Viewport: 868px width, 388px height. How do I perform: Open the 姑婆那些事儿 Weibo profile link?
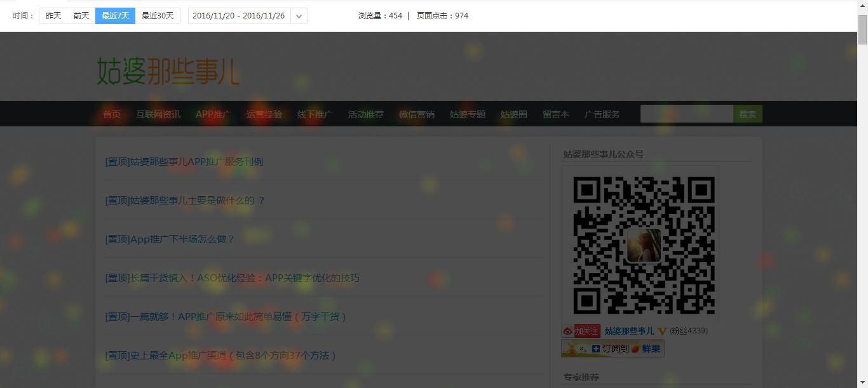[x=629, y=331]
